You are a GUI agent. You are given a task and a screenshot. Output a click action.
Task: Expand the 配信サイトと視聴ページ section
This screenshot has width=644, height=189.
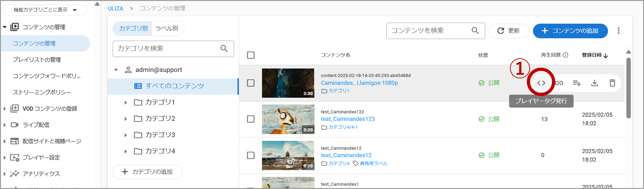click(5, 141)
